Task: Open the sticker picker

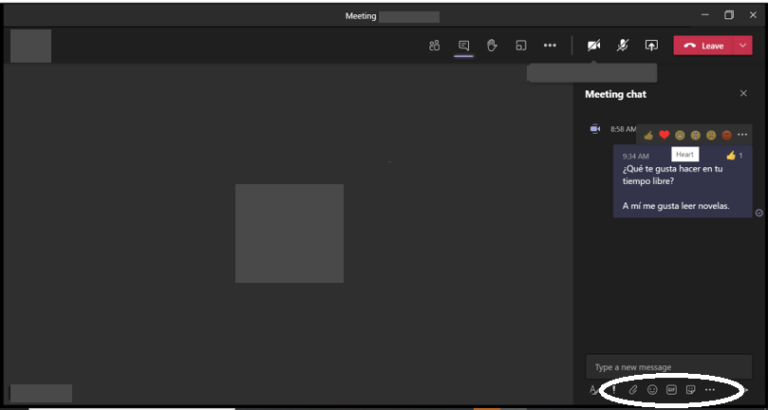Action: (x=690, y=389)
